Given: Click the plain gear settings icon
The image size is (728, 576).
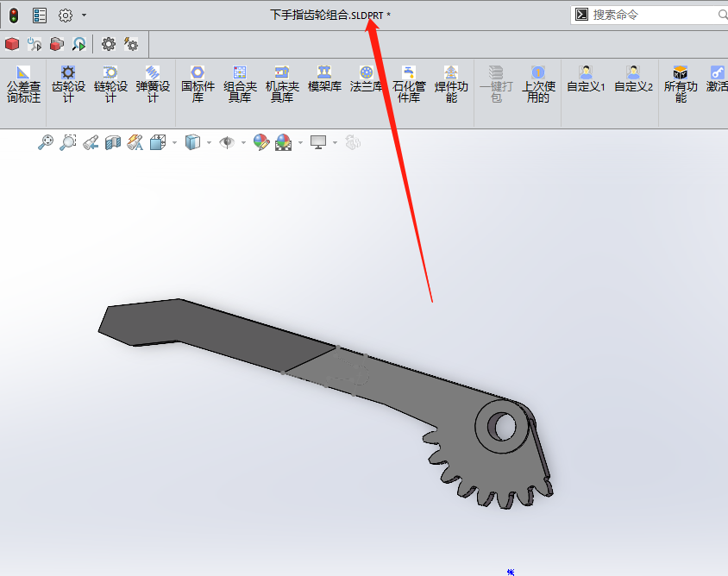Looking at the screenshot, I should [x=109, y=44].
